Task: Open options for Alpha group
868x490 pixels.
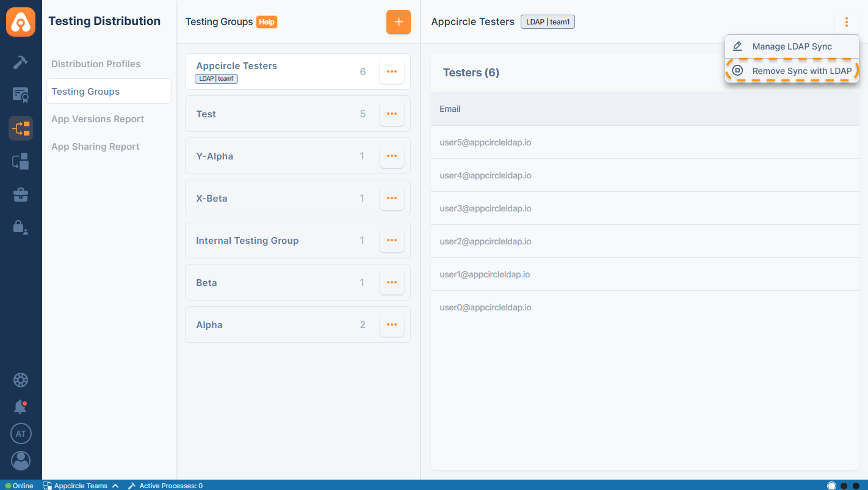Action: tap(392, 324)
